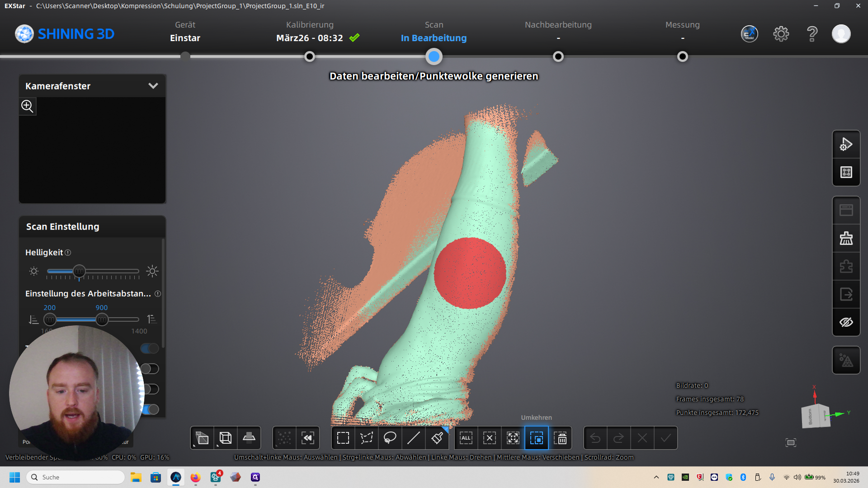Image resolution: width=868 pixels, height=488 pixels.
Task: Open the perspective view options dropdown
Action: pos(202,438)
